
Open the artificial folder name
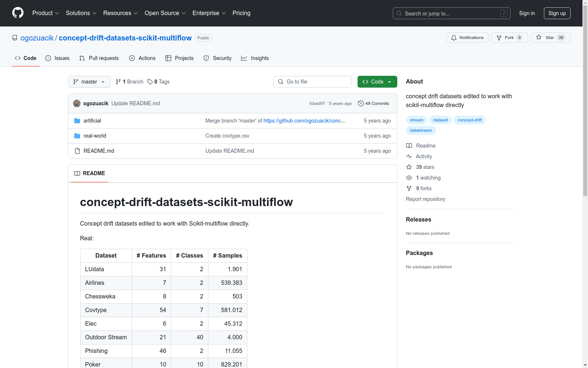click(92, 121)
